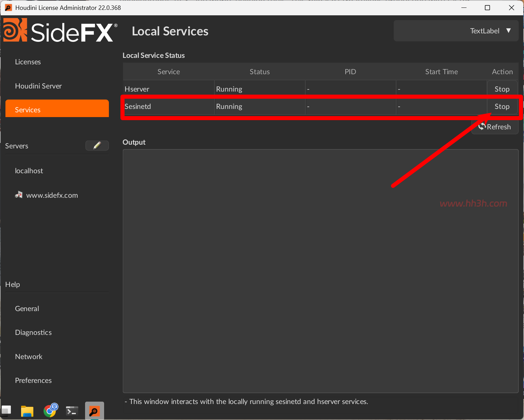Stop the Hserver service

[502, 89]
